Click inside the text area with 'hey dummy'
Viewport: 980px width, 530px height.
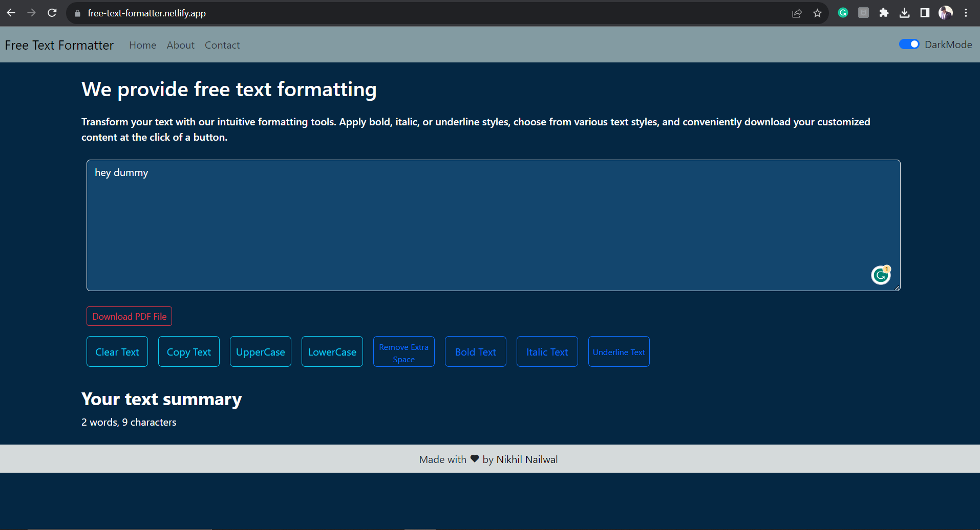click(x=461, y=225)
